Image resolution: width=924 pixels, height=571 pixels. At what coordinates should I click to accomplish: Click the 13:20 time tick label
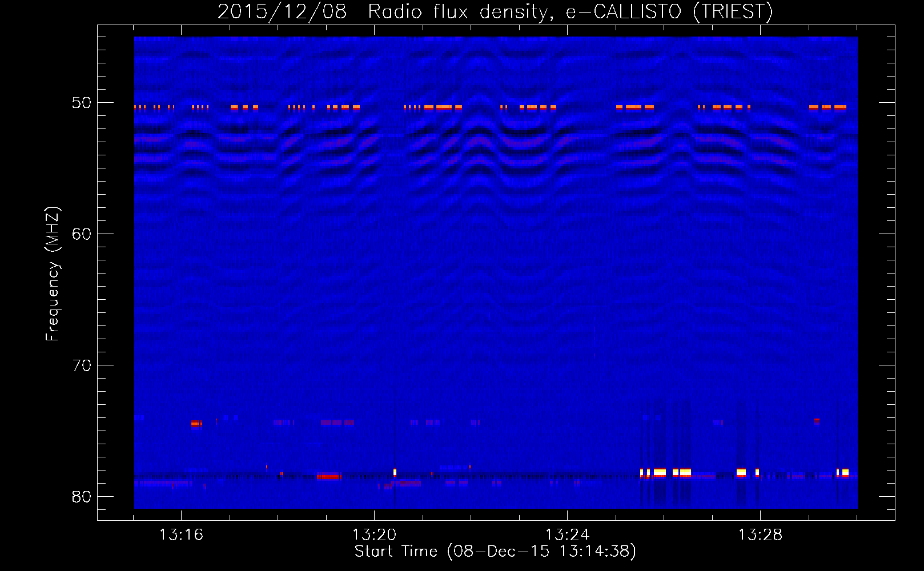[374, 535]
